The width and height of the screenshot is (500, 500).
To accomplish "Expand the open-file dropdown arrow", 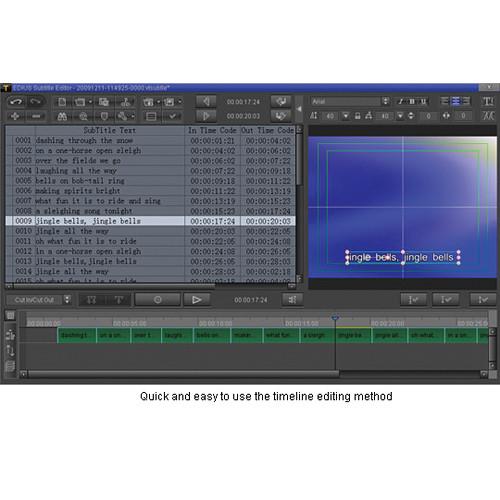I will (x=90, y=101).
